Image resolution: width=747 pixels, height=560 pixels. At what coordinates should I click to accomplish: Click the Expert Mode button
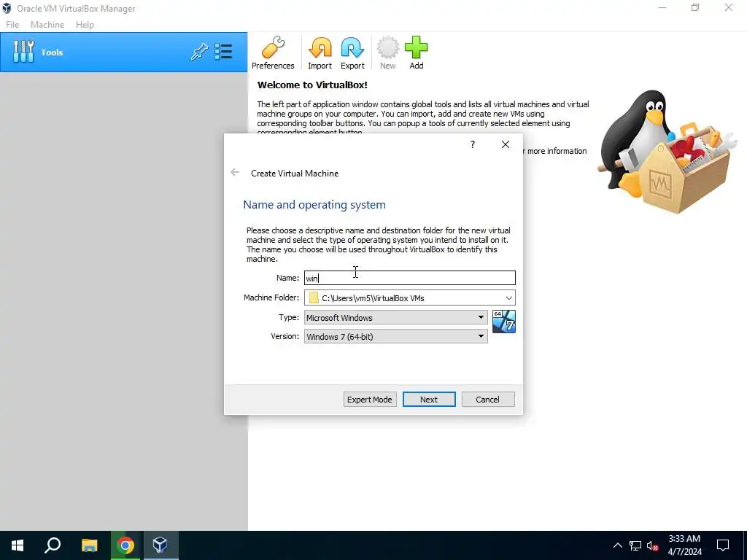[x=370, y=400]
